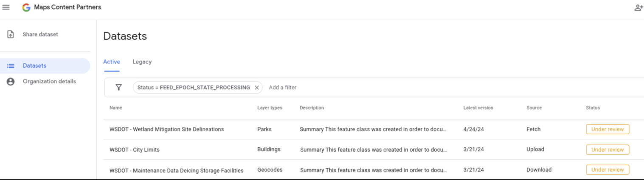Remove the Status filter chip with X
The height and width of the screenshot is (180, 644).
click(x=256, y=88)
